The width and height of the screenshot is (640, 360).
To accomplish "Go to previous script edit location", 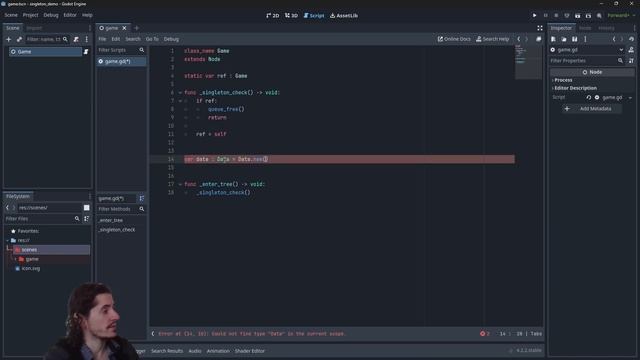I will (x=518, y=39).
